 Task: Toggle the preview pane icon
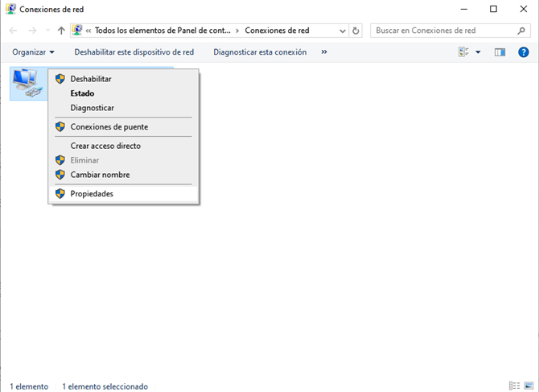click(500, 52)
